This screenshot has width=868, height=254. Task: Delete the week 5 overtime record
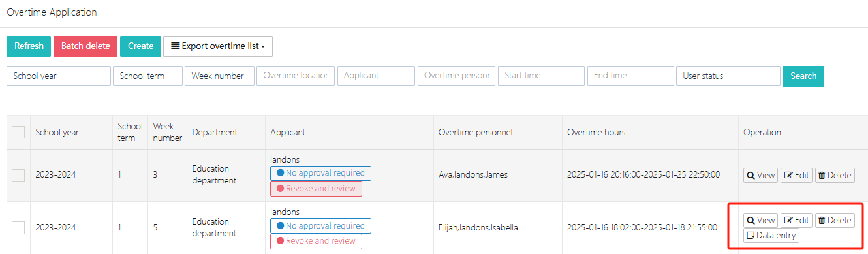(835, 220)
